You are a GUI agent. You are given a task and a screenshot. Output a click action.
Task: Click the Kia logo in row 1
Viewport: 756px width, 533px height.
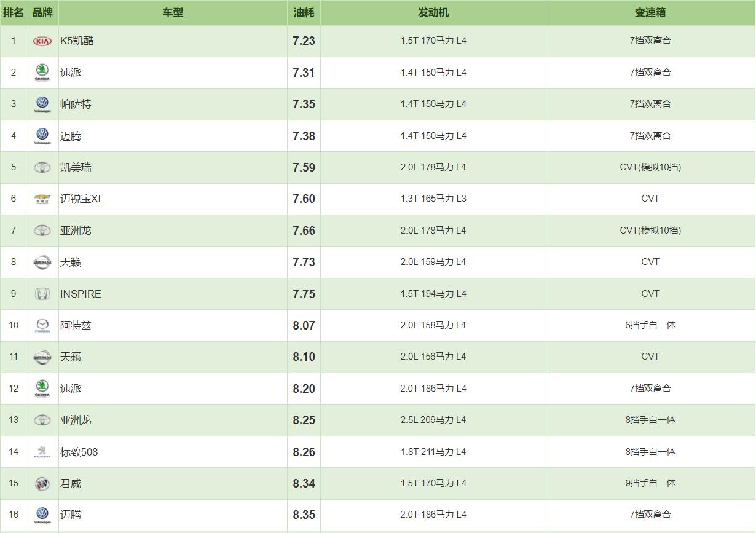[42, 41]
